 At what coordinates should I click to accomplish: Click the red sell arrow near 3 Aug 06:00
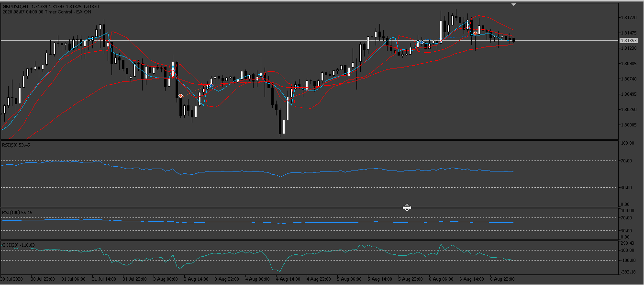180,96
